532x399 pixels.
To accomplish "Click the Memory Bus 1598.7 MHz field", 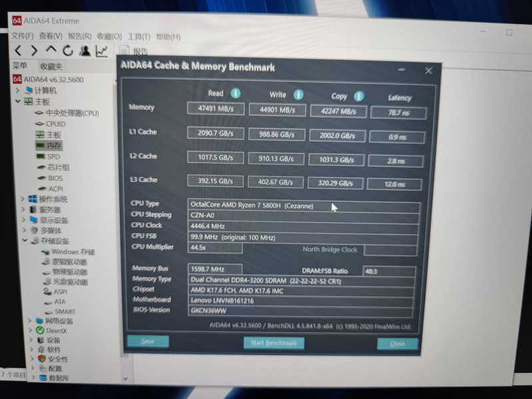I will (x=215, y=269).
